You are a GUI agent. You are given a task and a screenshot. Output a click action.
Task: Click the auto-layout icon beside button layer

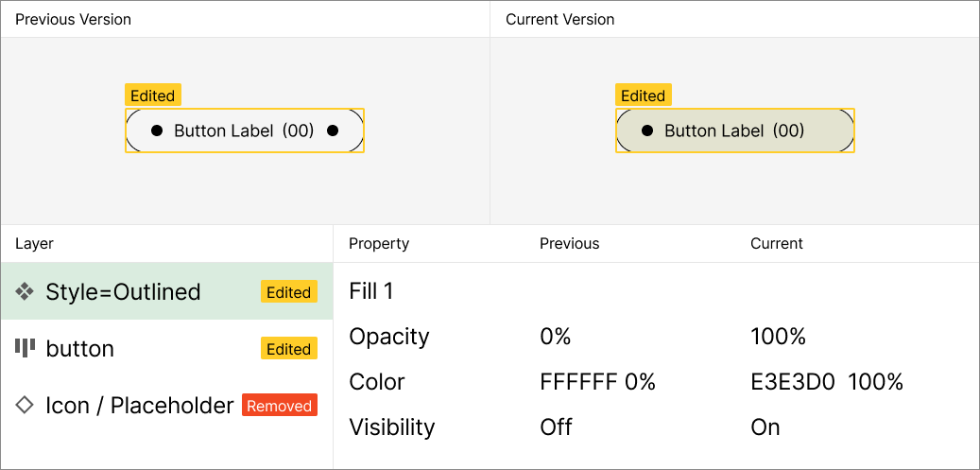[x=25, y=348]
